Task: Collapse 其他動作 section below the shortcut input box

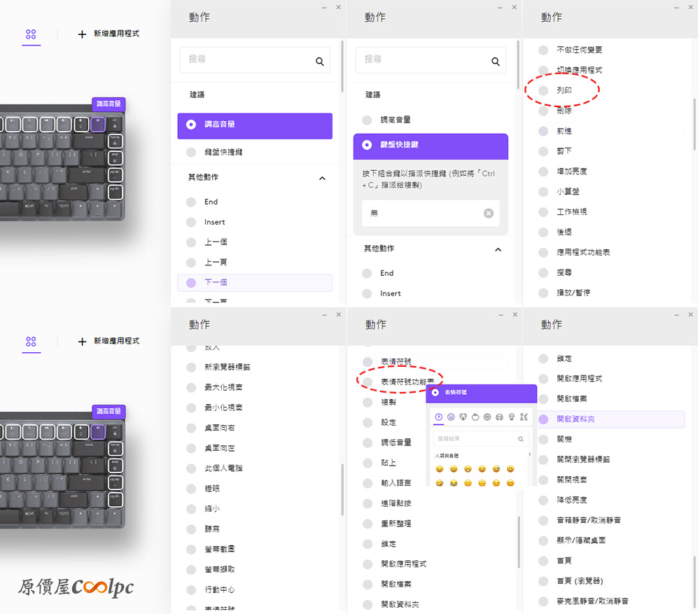Action: 498,249
